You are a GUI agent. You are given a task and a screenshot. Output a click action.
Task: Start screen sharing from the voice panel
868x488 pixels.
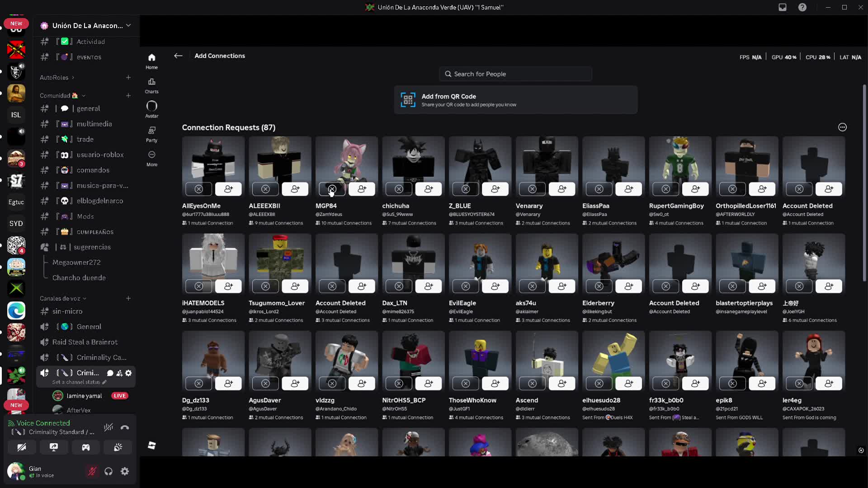[54, 447]
